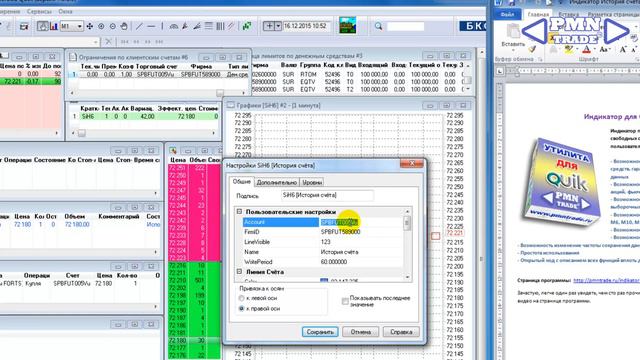Viewport: 640px width, 360px height.
Task: Click the landscape picture icon in QUIK toolbar
Action: tap(347, 26)
